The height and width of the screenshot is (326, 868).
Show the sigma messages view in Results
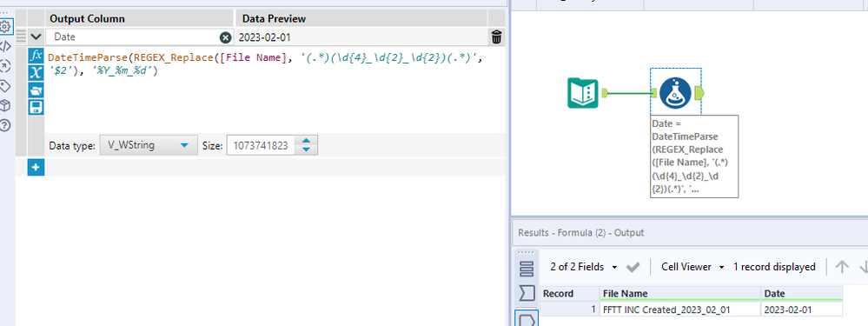[527, 294]
